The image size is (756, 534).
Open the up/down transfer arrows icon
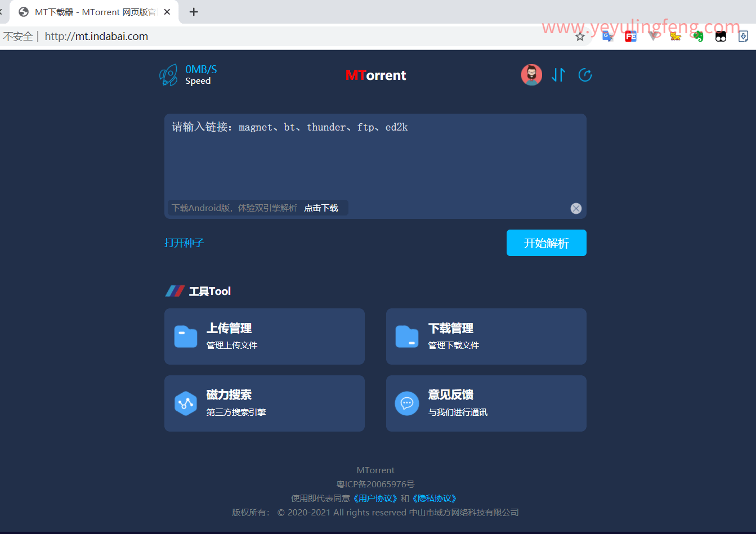[x=558, y=75]
